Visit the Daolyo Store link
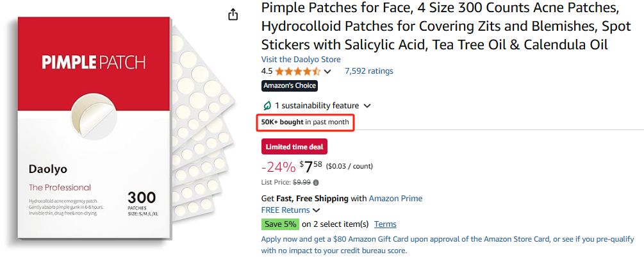Viewport: 644px width, 257px height. (x=301, y=59)
